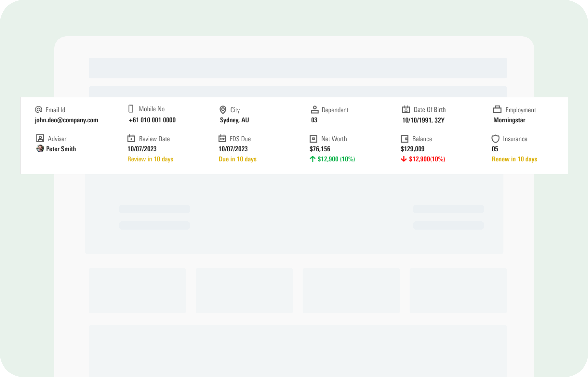Click the +61 010 001 0000 phone number
The width and height of the screenshot is (588, 377).
pos(152,120)
